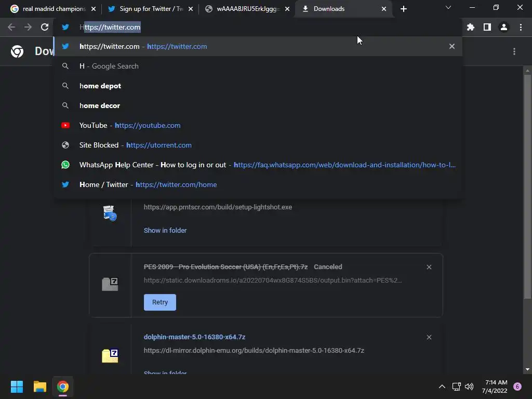Open the clock showing 7:14 AM
The width and height of the screenshot is (532, 399).
(495, 387)
